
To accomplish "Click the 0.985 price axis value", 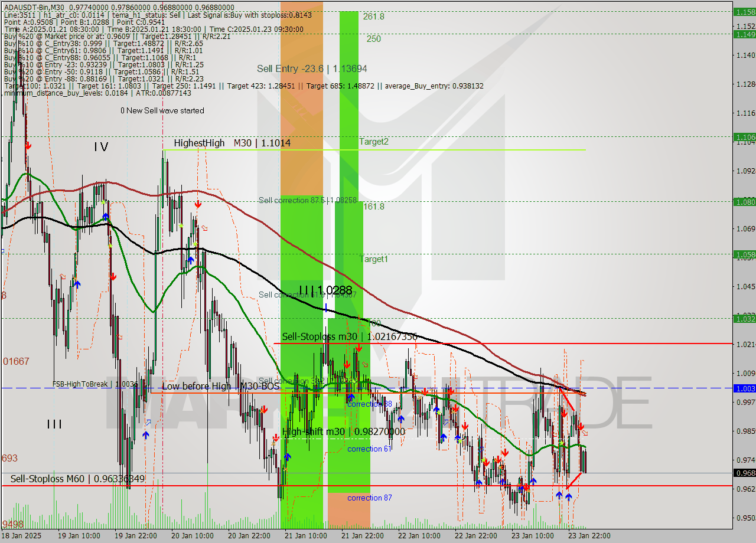I will tap(746, 431).
